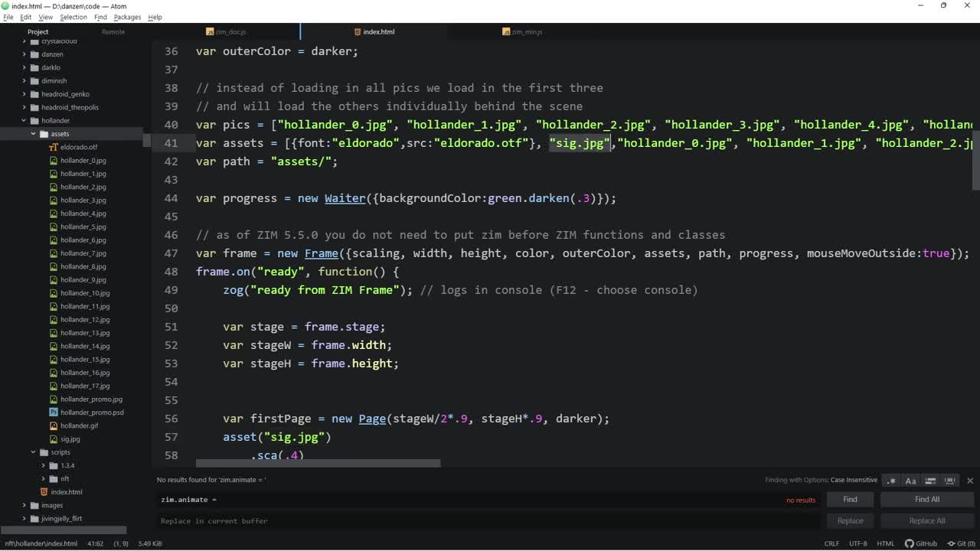Viewport: 980px width, 551px height.
Task: Click the hollander_1.jpg image icon
Action: [54, 174]
